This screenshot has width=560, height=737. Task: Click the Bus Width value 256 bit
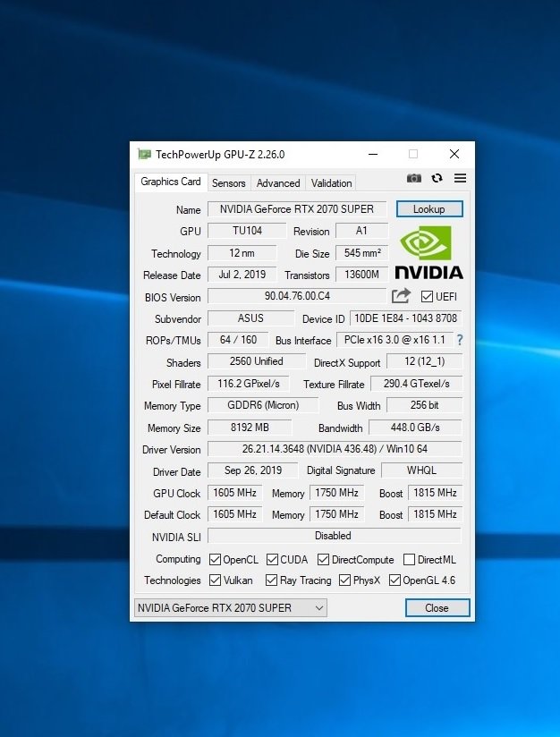424,405
